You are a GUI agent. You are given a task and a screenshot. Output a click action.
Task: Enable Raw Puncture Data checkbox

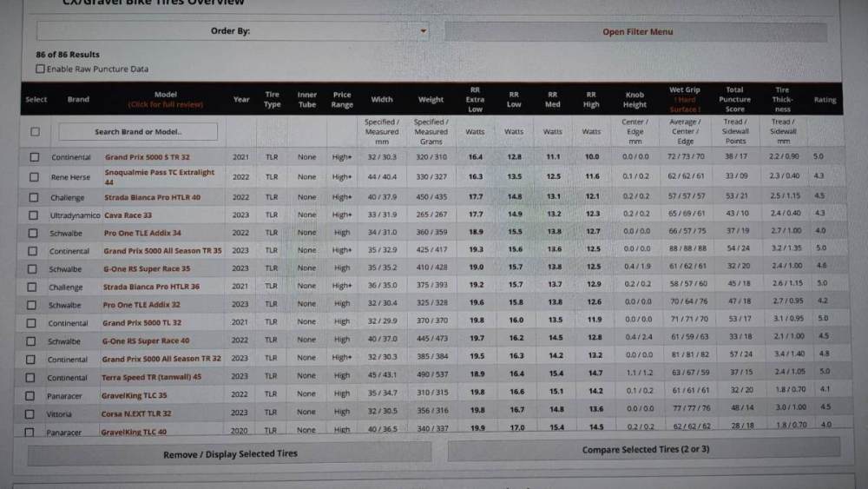coord(41,69)
